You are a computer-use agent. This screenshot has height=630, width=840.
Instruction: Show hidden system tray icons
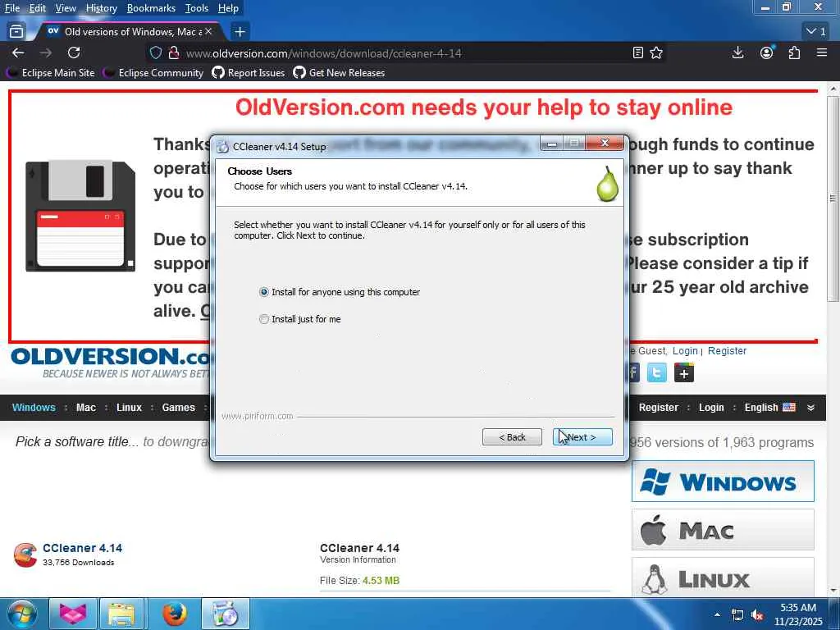717,614
